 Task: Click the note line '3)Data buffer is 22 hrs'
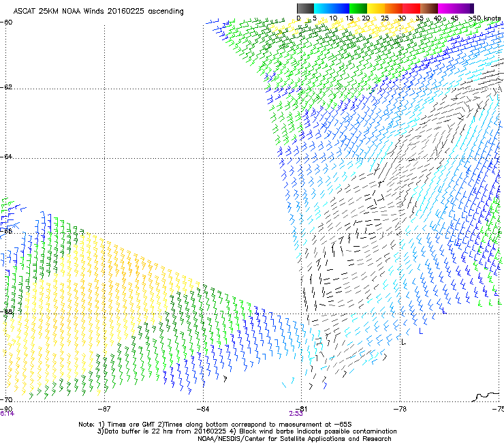pyautogui.click(x=247, y=431)
